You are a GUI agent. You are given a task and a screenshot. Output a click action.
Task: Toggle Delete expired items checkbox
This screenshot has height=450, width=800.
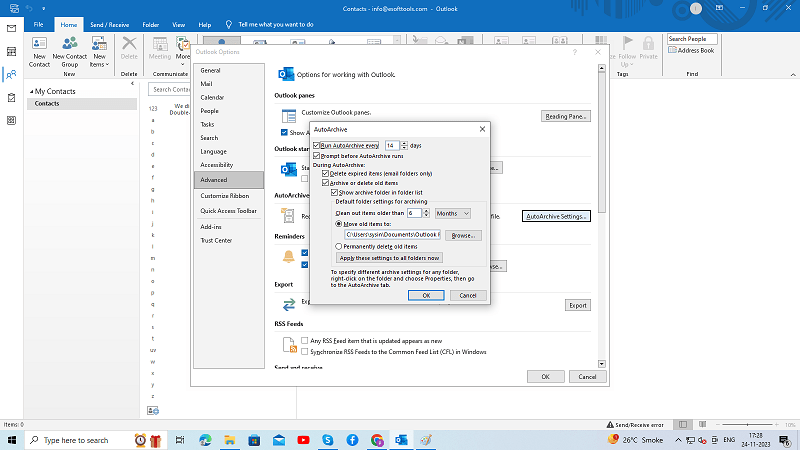click(x=326, y=173)
